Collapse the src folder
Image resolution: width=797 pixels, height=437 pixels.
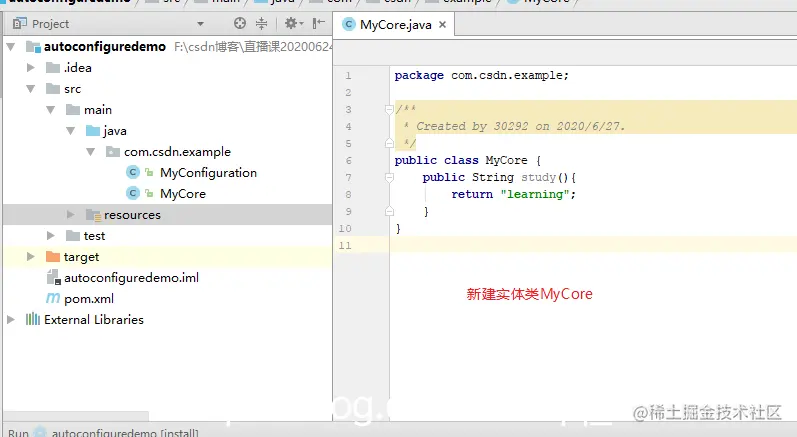(30, 89)
